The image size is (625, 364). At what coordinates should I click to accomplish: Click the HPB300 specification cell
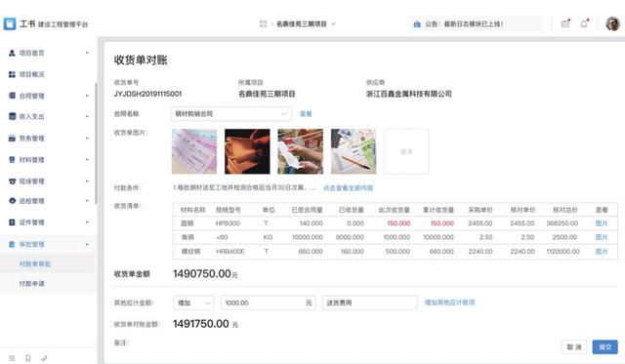[x=228, y=223]
